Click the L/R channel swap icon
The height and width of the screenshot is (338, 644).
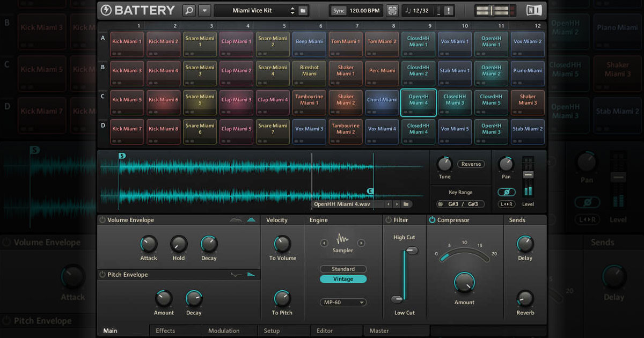[506, 204]
